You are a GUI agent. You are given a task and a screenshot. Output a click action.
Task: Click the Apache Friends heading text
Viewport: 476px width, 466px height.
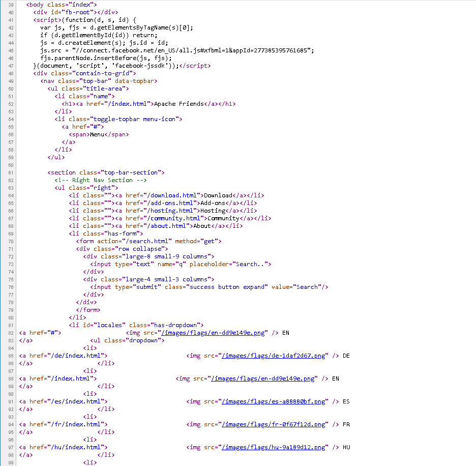click(179, 104)
